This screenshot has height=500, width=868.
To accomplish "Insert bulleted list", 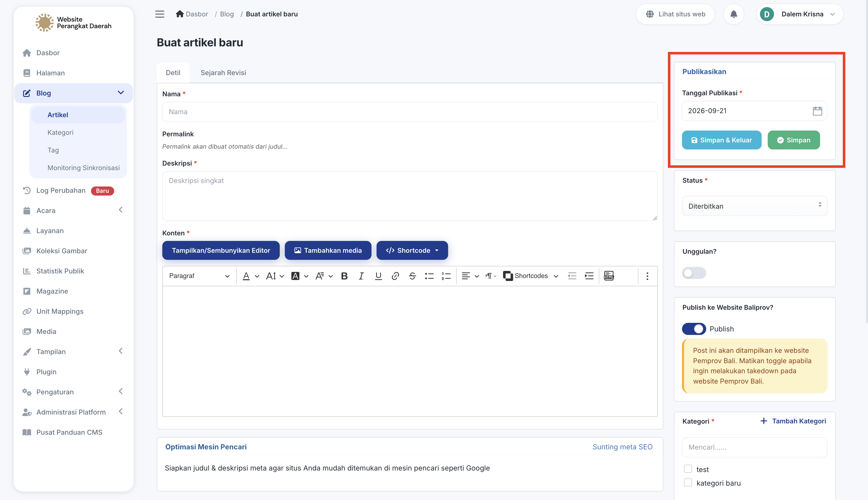I will click(429, 276).
